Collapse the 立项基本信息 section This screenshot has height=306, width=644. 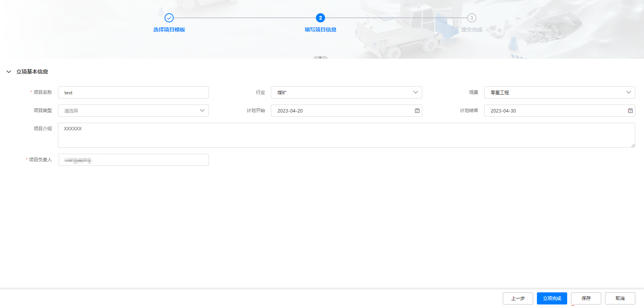click(x=9, y=72)
